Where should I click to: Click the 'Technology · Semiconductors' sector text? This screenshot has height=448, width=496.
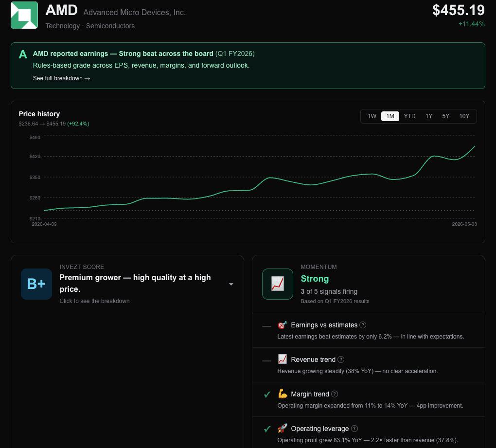coord(90,26)
